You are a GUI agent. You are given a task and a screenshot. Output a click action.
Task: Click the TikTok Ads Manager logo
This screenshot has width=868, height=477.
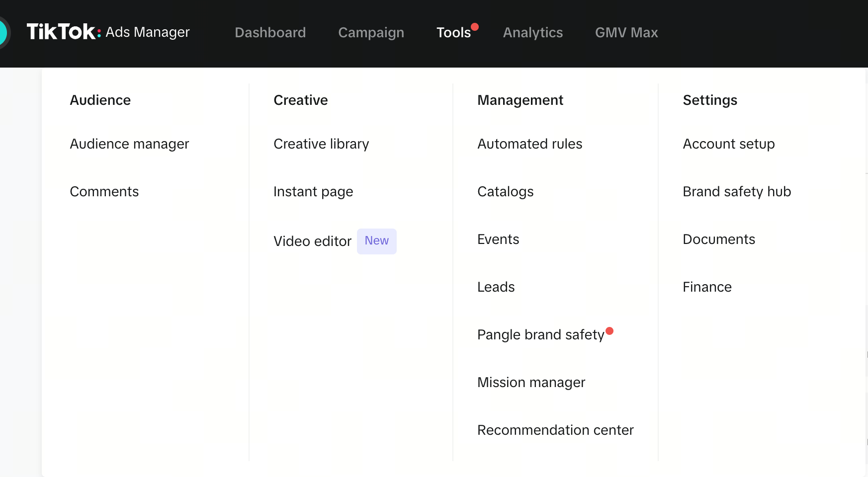pos(108,32)
